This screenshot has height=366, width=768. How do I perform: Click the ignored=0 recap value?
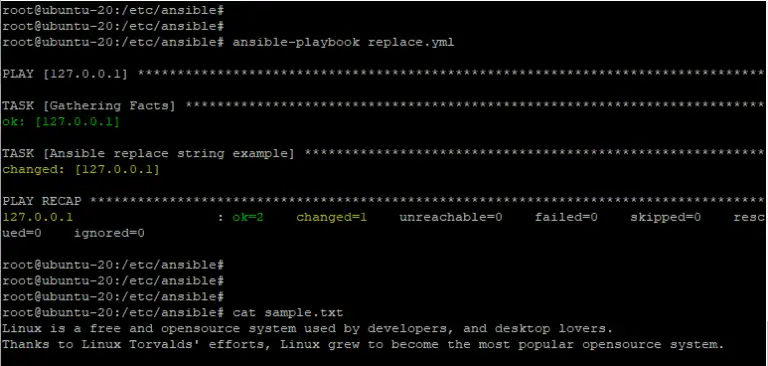click(x=109, y=233)
